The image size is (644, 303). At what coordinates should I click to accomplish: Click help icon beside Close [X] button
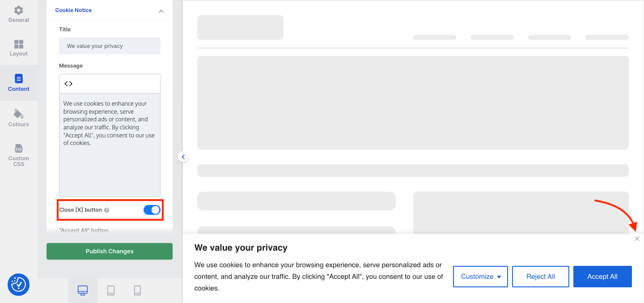[106, 210]
